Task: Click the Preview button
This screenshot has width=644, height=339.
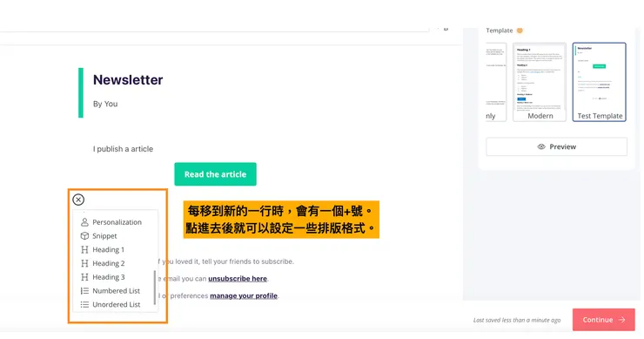Action: 556,146
